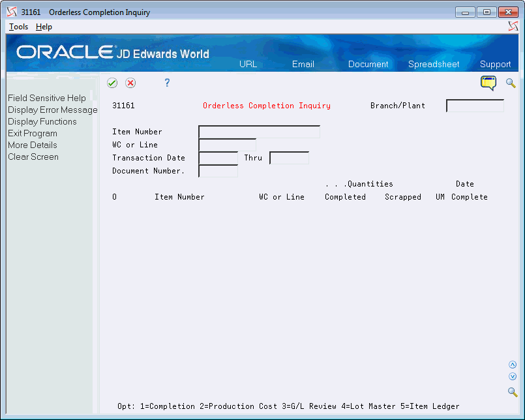Choose Exit Program in sidebar
Screen dimensions: 525x420
[33, 133]
